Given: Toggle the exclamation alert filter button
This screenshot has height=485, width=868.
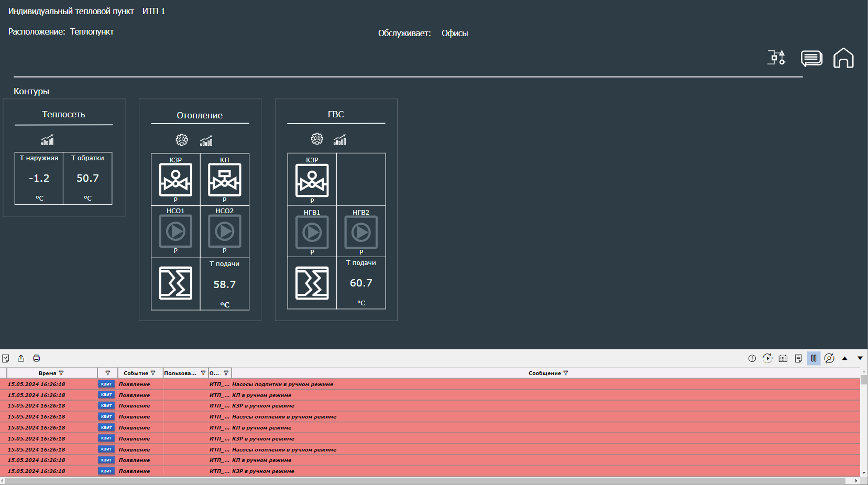Looking at the screenshot, I should (x=752, y=358).
